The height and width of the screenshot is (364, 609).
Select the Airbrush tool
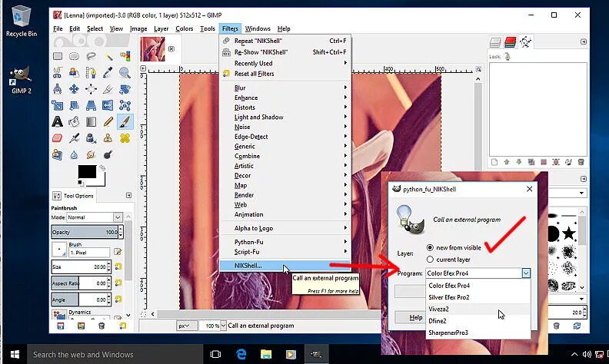[x=74, y=138]
